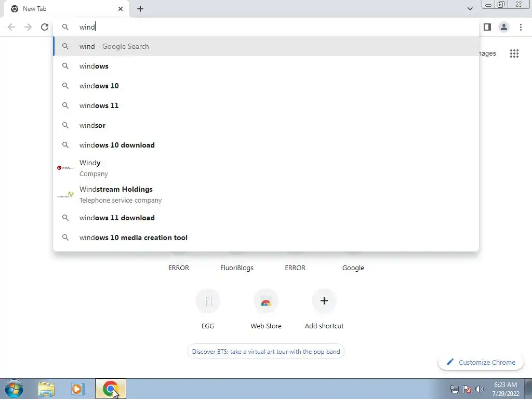Open the taskbar clock showing 6:23 AM
Viewport: 532px width, 399px height.
pyautogui.click(x=506, y=389)
